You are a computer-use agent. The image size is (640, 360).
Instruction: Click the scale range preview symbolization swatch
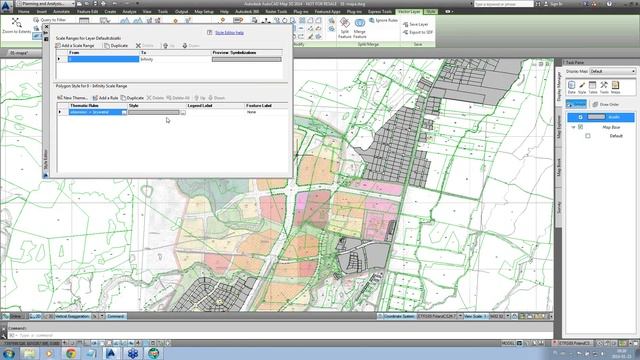(x=247, y=60)
